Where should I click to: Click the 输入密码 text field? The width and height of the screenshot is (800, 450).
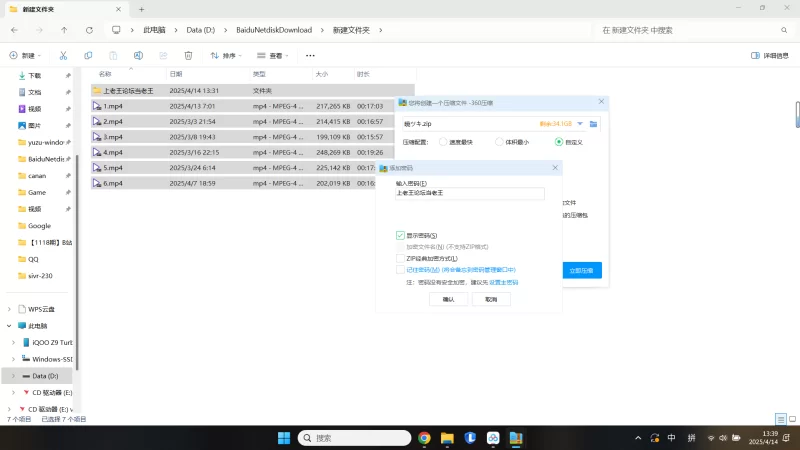pos(470,194)
